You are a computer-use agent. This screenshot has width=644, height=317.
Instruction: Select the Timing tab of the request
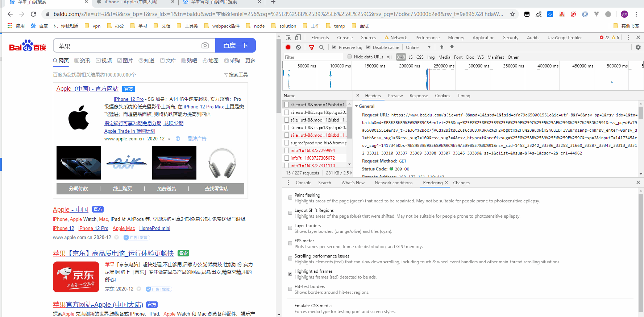[x=464, y=96]
